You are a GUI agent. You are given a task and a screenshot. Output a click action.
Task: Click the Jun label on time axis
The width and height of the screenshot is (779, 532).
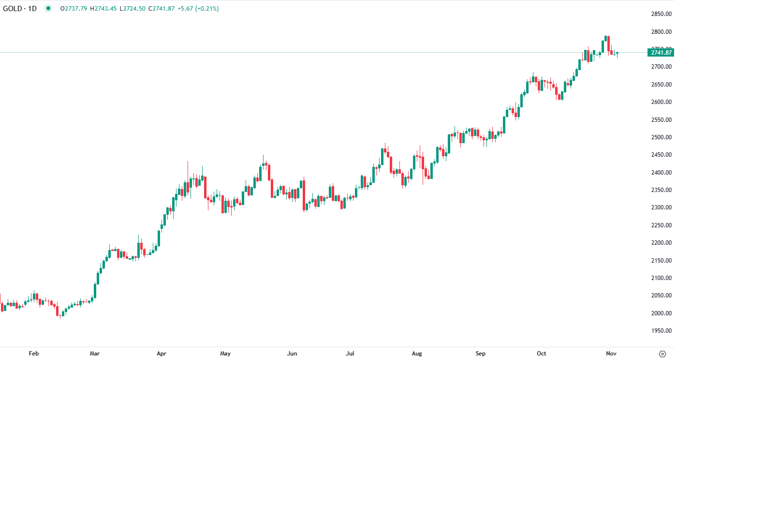coord(292,354)
